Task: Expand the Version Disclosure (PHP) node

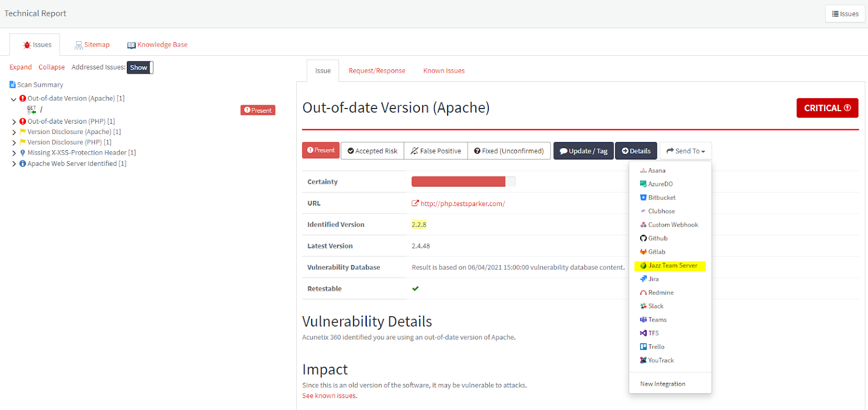Action: pos(14,143)
